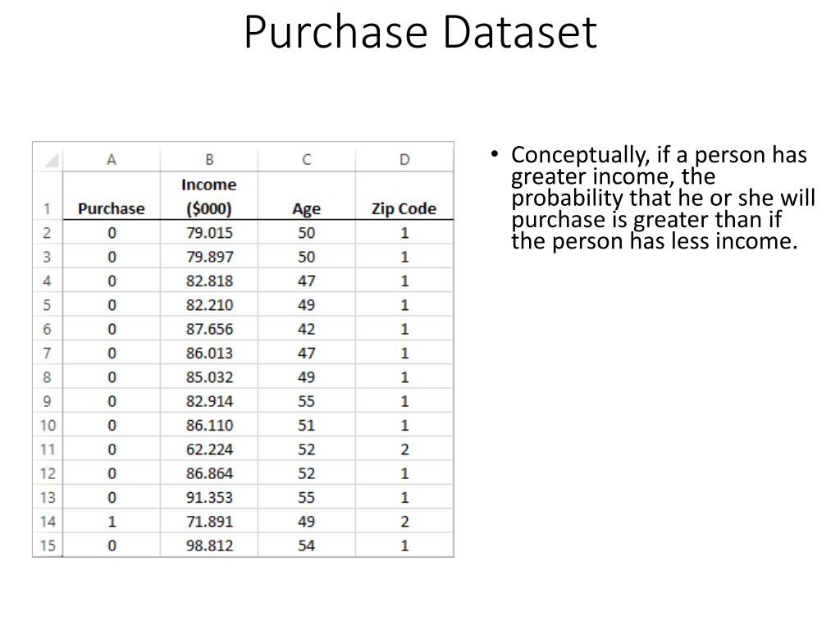Click the cell with income 91.353
Image resolution: width=840 pixels, height=630 pixels.
(209, 497)
